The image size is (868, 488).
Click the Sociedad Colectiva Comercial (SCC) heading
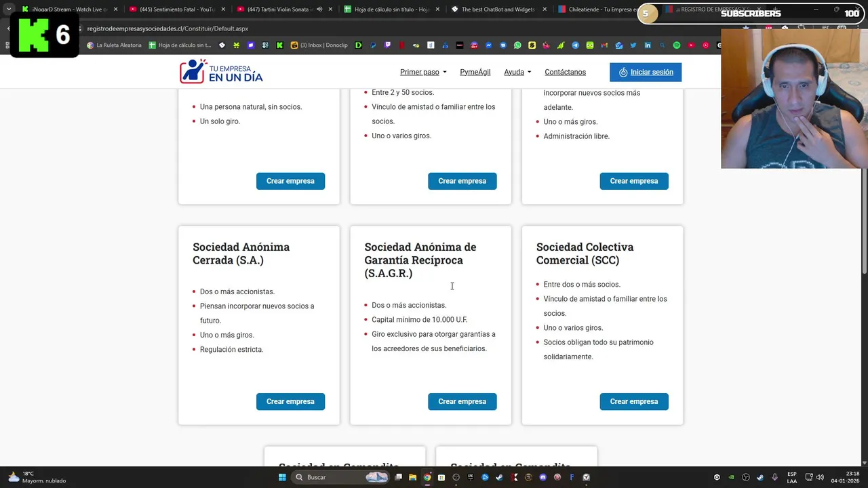585,253
